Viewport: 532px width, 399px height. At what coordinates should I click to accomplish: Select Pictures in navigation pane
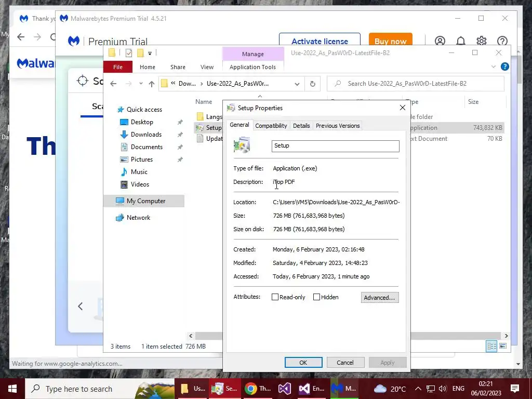[x=141, y=159]
